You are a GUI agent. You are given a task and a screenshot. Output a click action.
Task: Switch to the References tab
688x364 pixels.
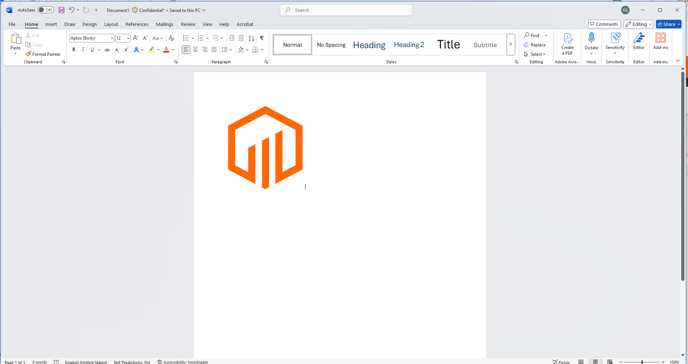pyautogui.click(x=137, y=24)
